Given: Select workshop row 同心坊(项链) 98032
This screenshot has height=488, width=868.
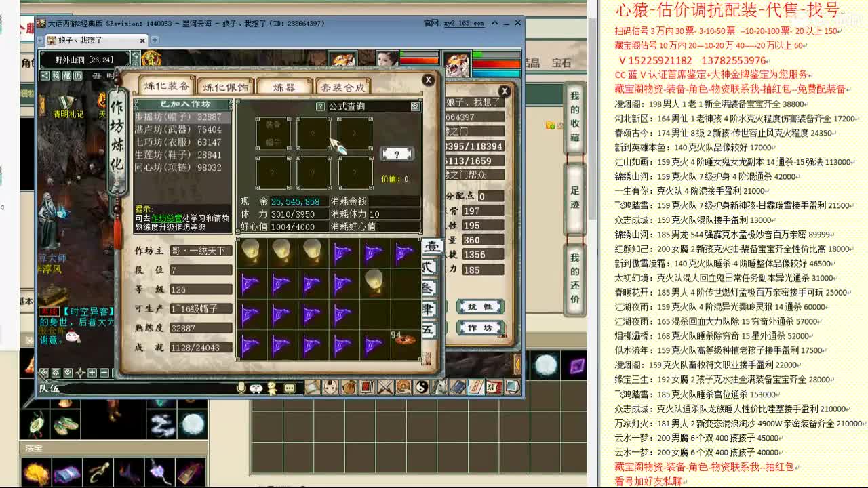Looking at the screenshot, I should tap(182, 167).
